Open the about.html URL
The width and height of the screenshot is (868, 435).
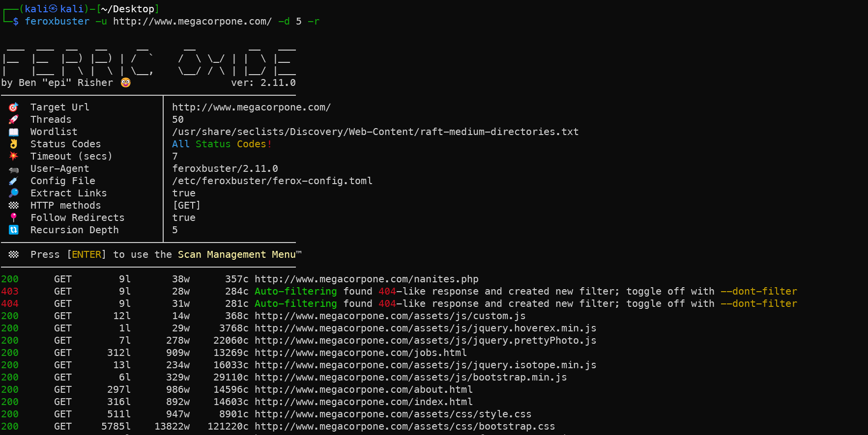coord(364,389)
